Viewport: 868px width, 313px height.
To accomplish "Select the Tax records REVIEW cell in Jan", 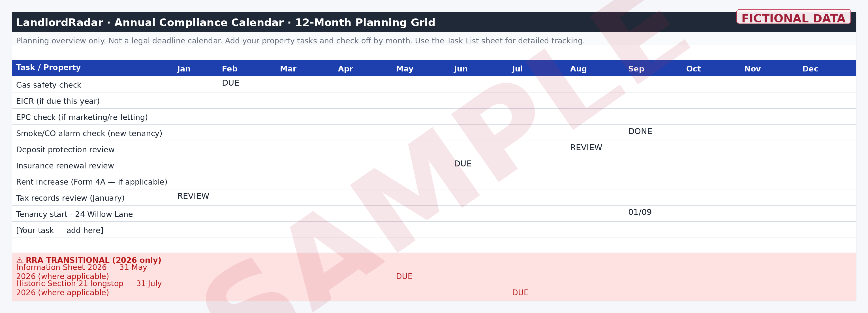I will [x=195, y=197].
